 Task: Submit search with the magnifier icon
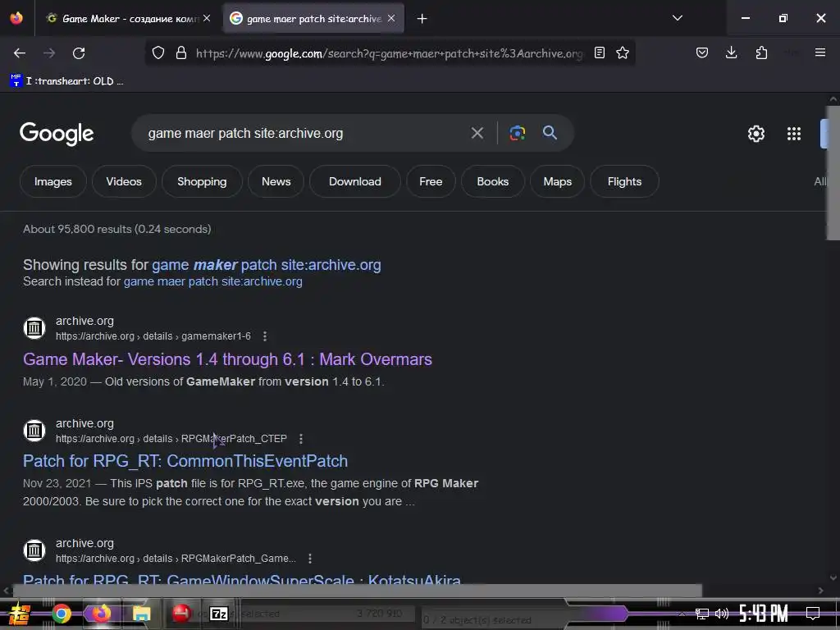click(550, 133)
